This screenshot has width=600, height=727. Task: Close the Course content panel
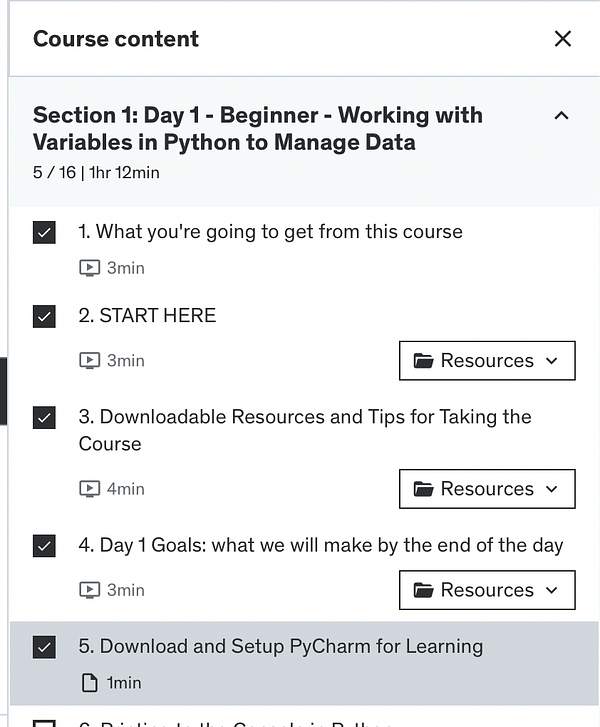click(563, 39)
